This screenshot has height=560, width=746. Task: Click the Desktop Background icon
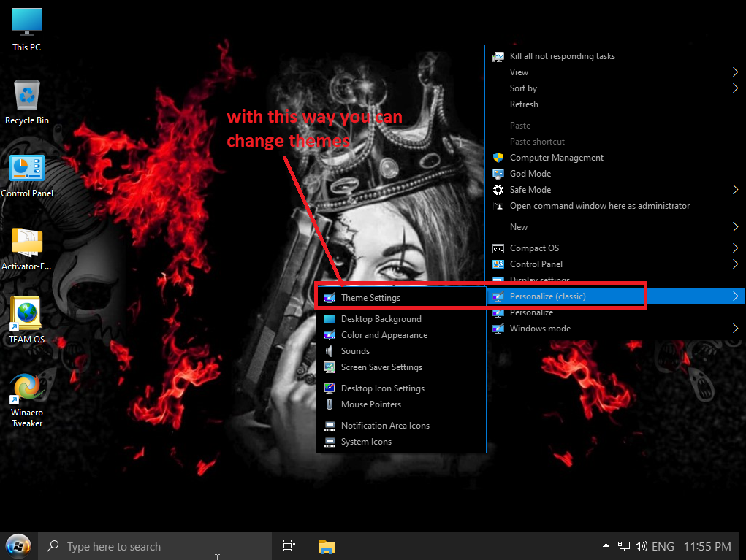330,319
